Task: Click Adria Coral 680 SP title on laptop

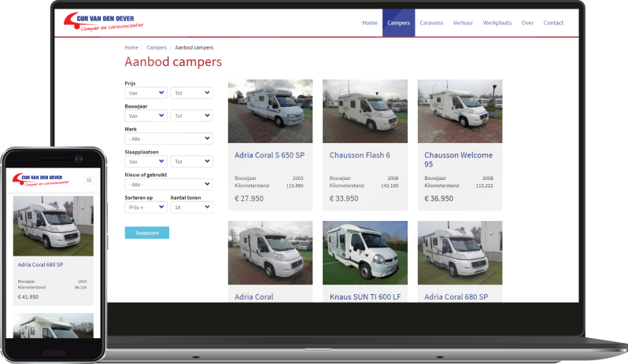Action: pos(456,297)
